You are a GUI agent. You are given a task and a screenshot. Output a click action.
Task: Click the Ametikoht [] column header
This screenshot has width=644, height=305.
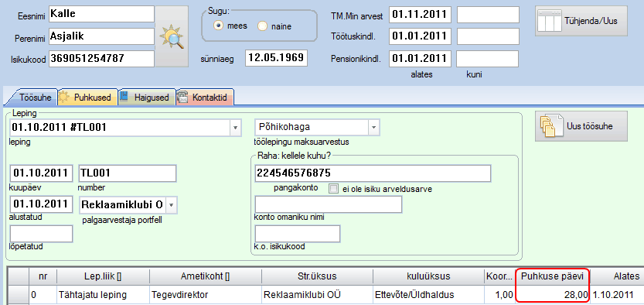pos(206,277)
